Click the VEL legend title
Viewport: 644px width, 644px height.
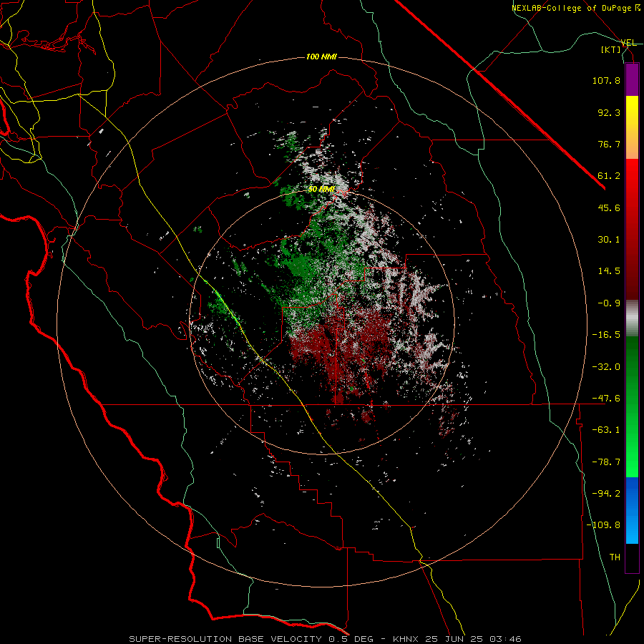click(629, 43)
